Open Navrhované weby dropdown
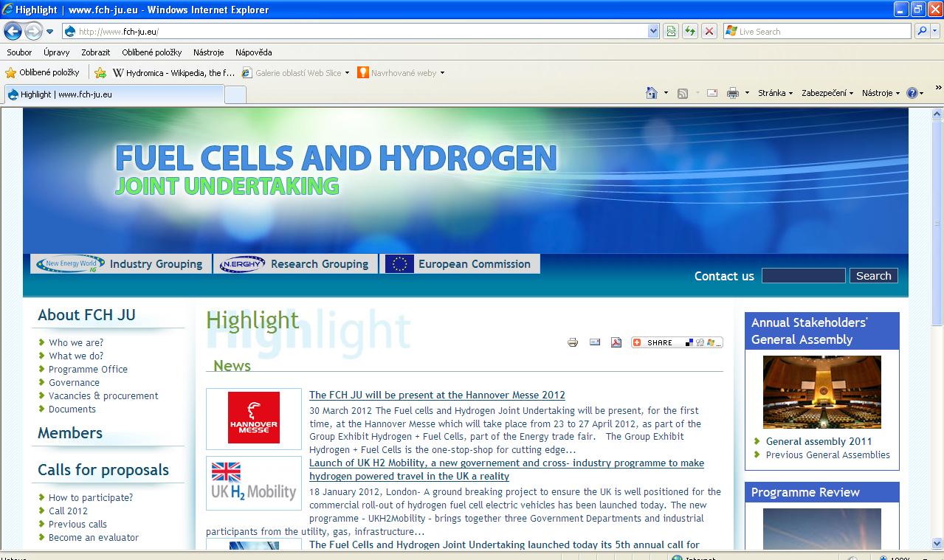944x560 pixels. [401, 73]
